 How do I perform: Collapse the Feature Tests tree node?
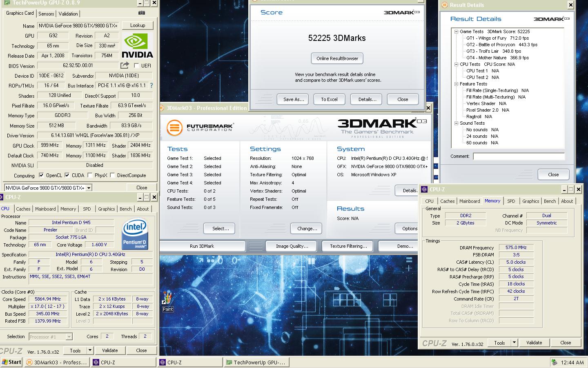(456, 84)
